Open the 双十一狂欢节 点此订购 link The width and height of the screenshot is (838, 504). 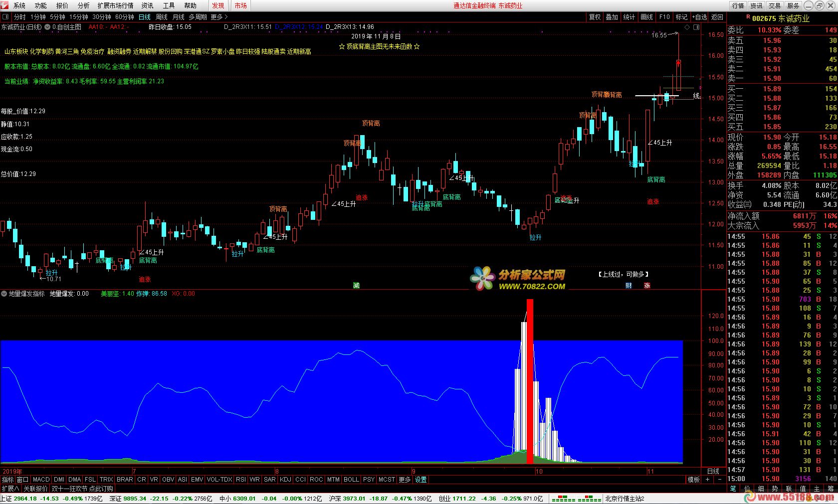(x=83, y=489)
